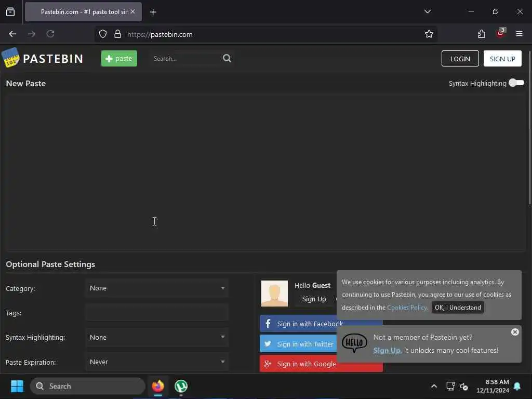The width and height of the screenshot is (532, 399).
Task: Open uTorrent from the taskbar
Action: (x=181, y=386)
